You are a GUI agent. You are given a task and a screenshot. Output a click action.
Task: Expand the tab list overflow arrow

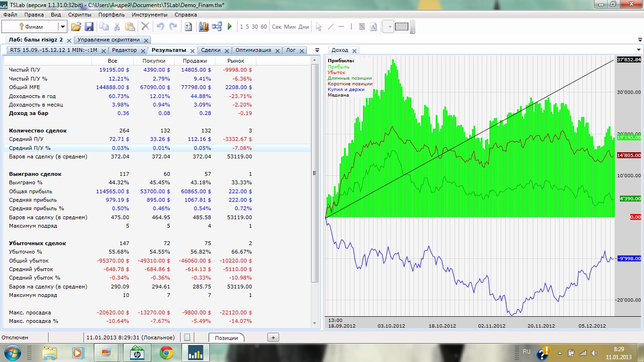[x=317, y=50]
